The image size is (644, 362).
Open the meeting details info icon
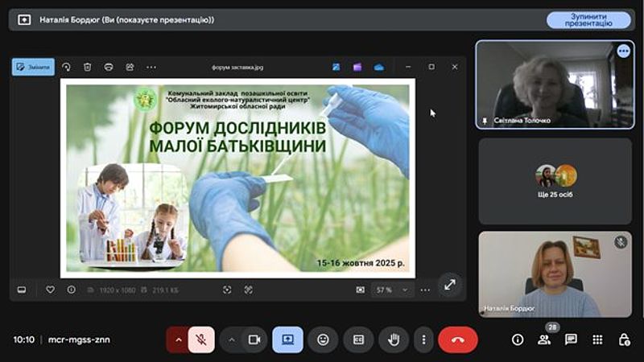pos(518,339)
